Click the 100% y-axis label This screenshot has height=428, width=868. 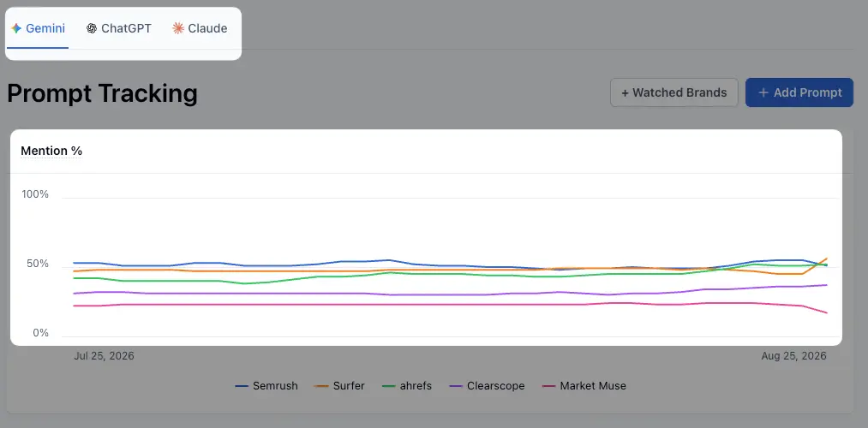tap(35, 194)
